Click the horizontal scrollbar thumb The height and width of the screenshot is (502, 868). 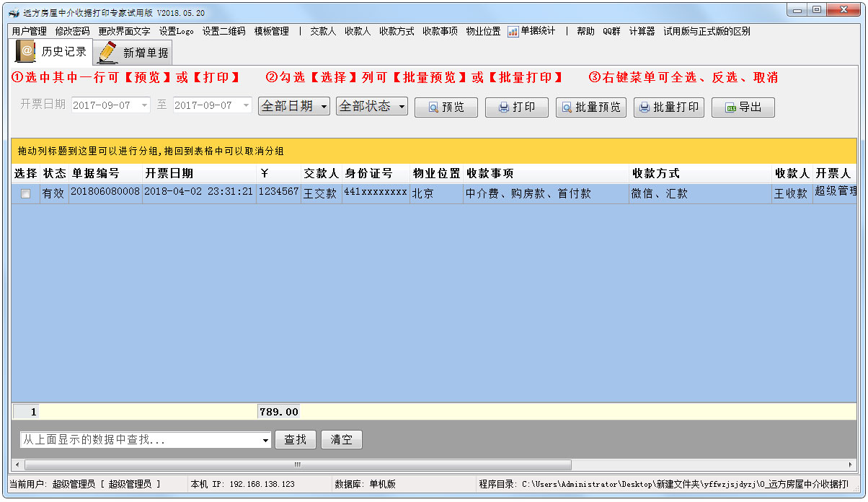click(297, 464)
